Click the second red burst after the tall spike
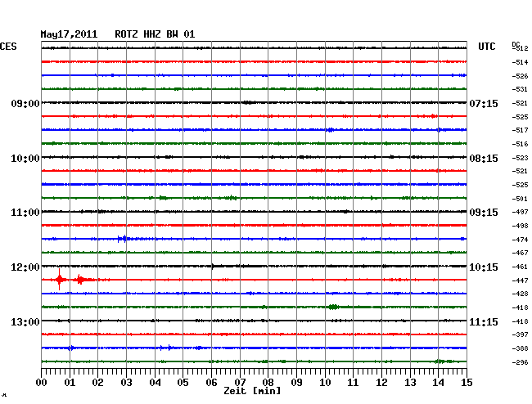Image resolution: width=532 pixels, height=404 pixels. (80, 280)
